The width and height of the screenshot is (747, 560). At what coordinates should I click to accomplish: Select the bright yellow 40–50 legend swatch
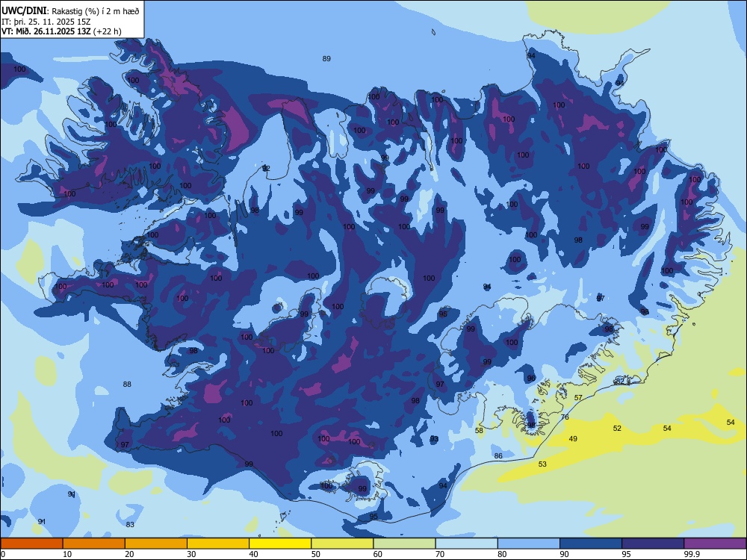pos(280,544)
